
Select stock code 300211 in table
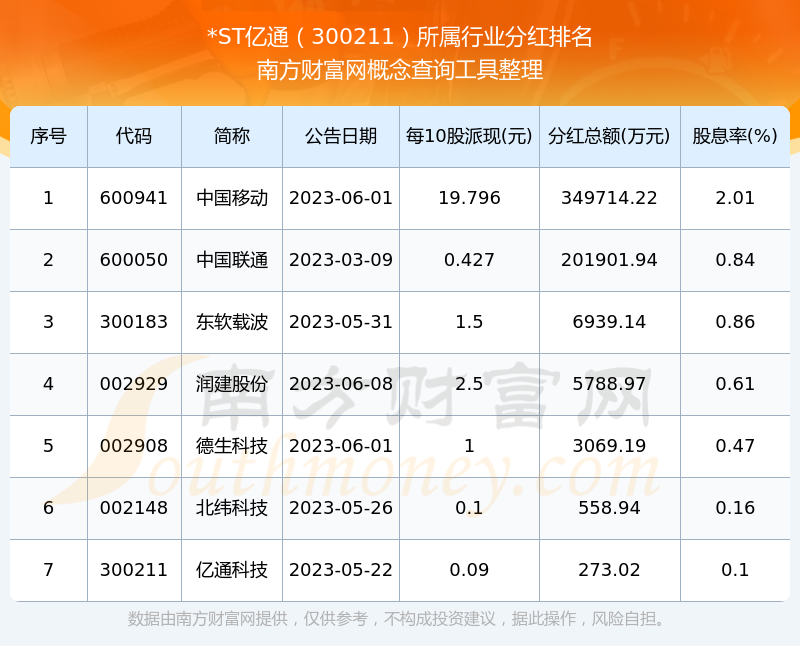coord(134,570)
